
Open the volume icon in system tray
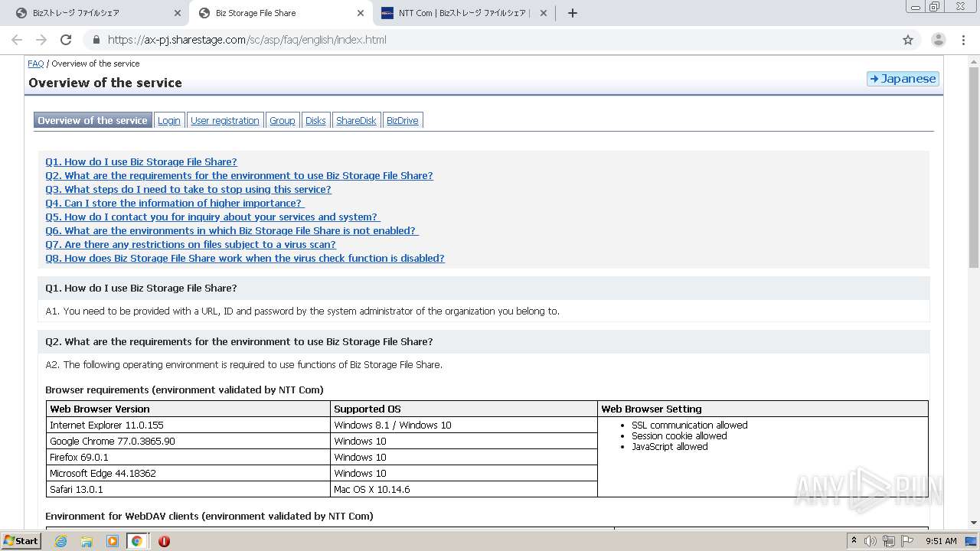pos(871,541)
